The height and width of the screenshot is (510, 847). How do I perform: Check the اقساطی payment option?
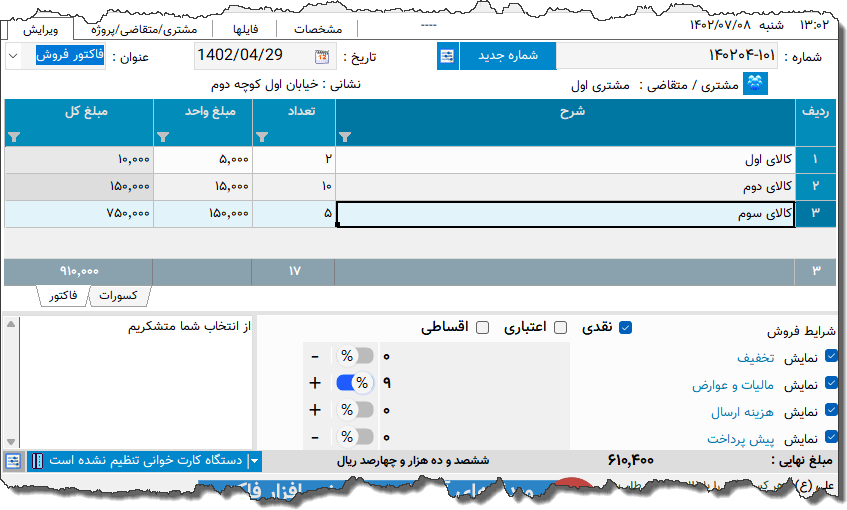point(482,327)
